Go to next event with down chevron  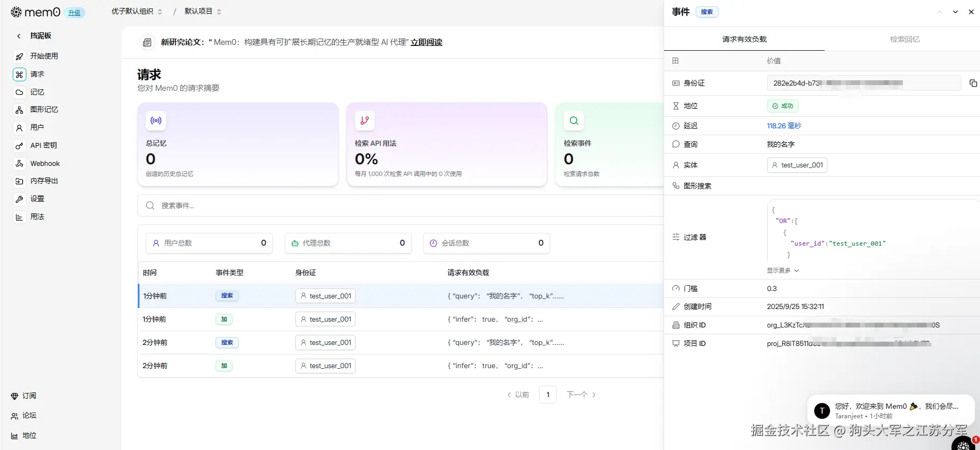955,12
